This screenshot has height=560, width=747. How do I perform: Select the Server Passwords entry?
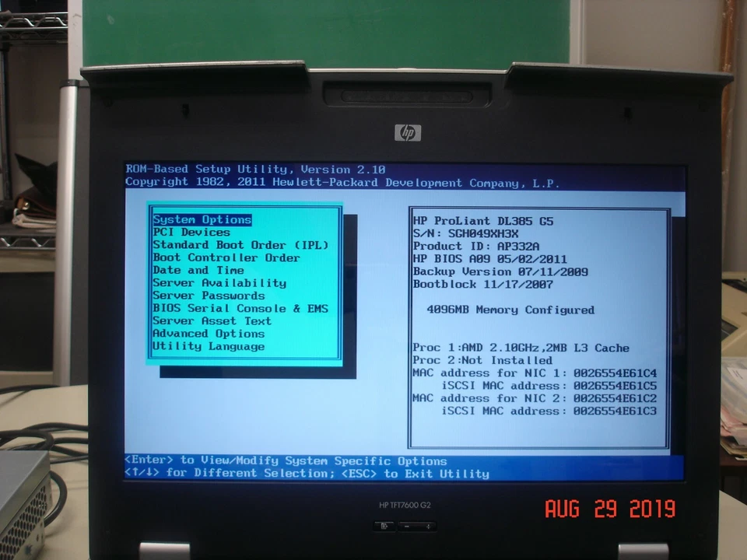click(209, 296)
